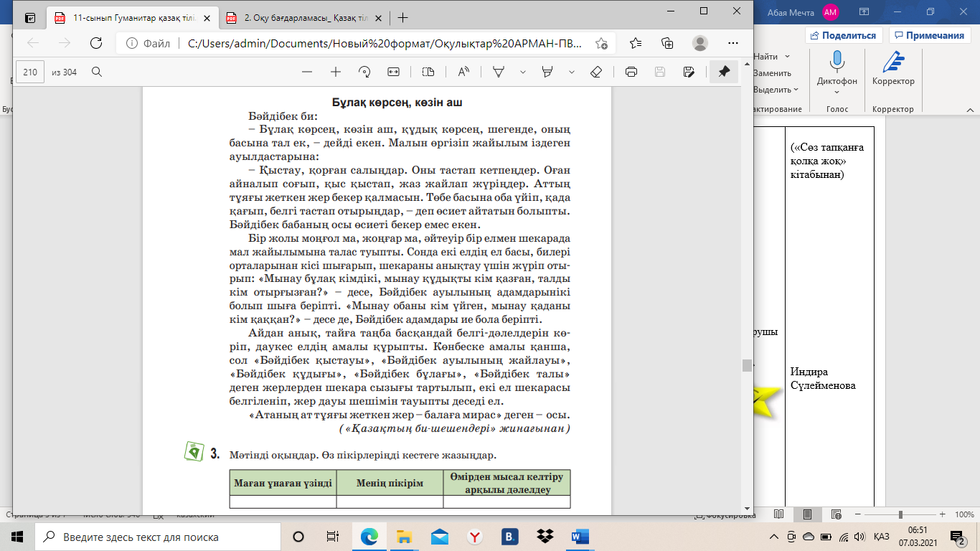Rotate the PDF page
980x551 pixels.
point(364,72)
